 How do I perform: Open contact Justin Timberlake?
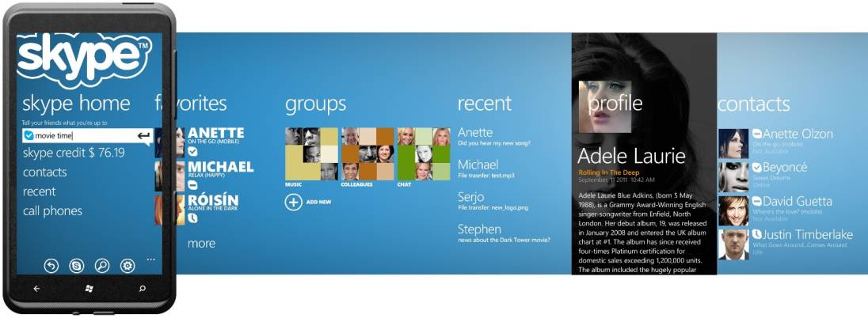808,235
